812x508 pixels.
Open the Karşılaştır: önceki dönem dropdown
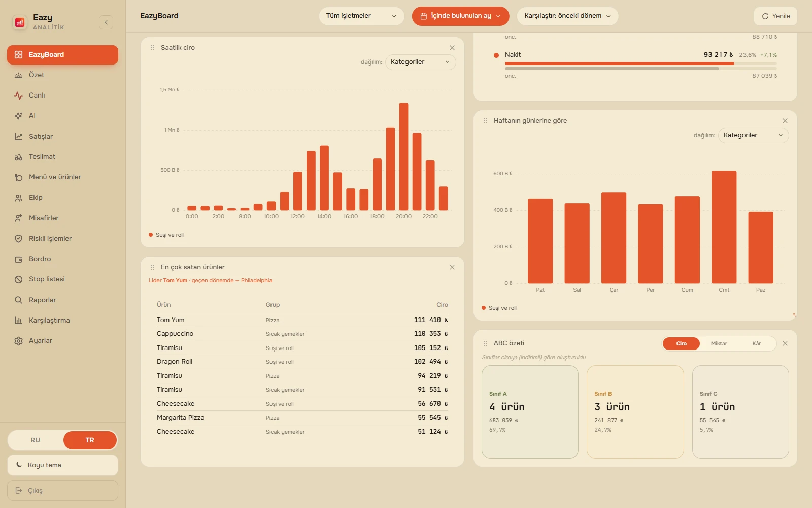point(567,16)
